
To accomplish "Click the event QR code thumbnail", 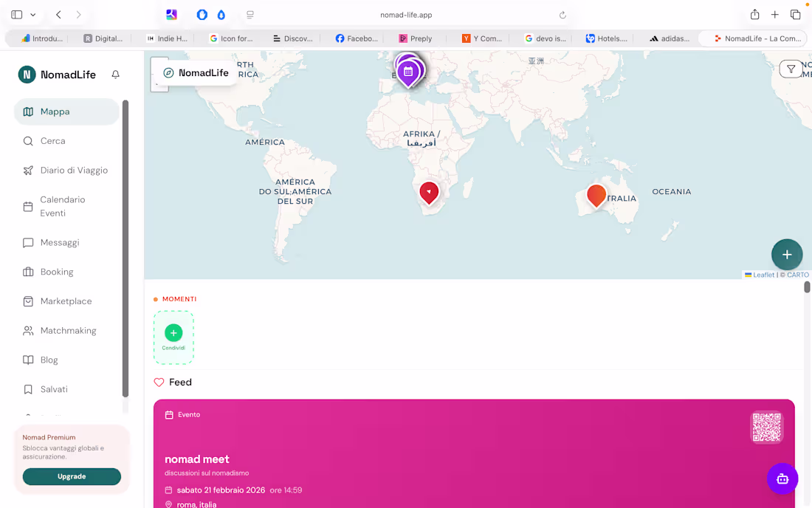I will click(x=766, y=427).
